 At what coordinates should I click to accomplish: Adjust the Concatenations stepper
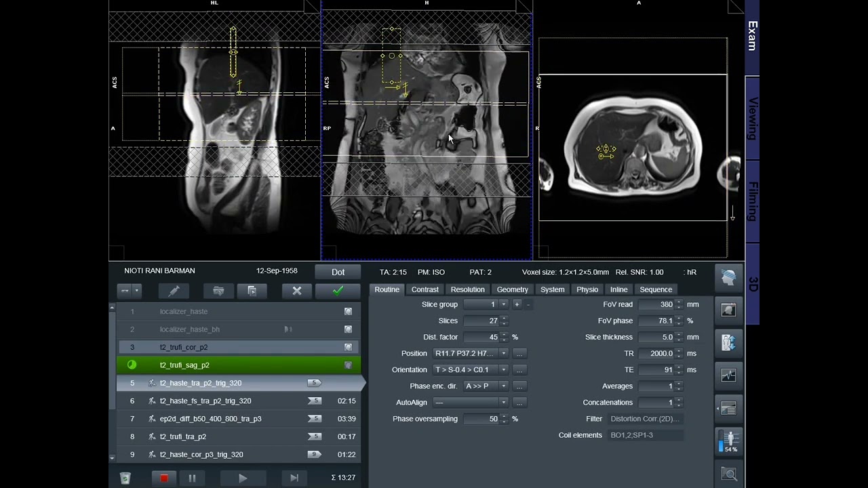point(679,402)
